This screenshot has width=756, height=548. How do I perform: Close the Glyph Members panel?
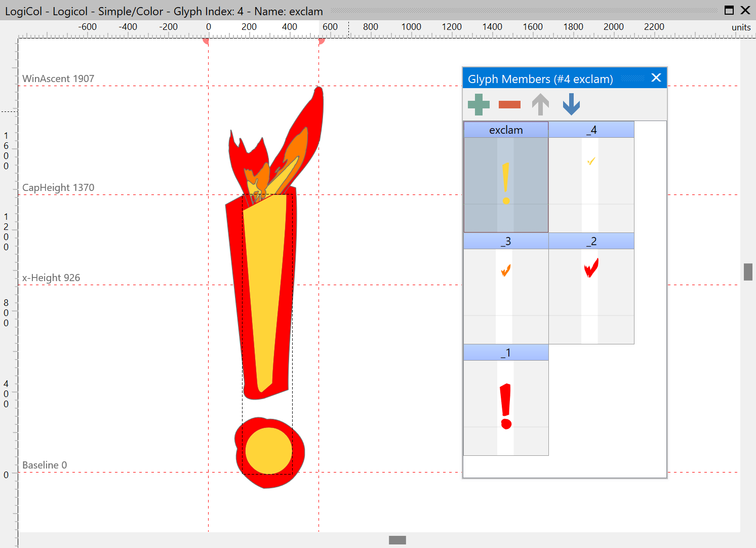[x=656, y=77]
